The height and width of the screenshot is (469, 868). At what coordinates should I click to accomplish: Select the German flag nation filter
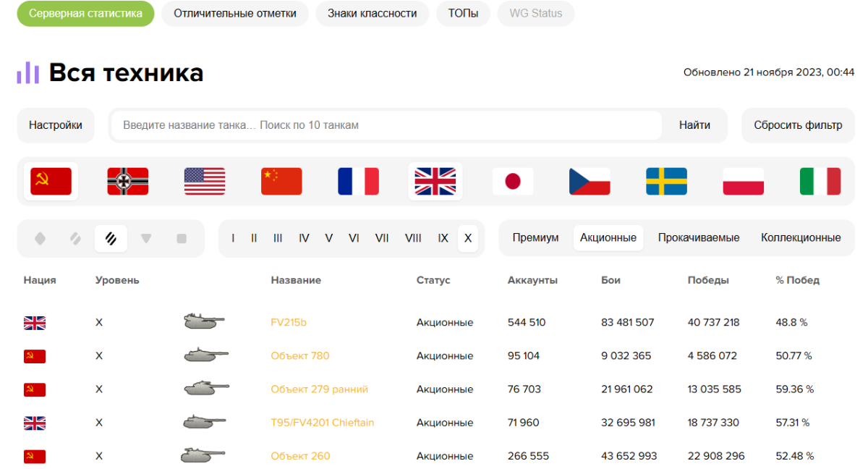click(127, 181)
